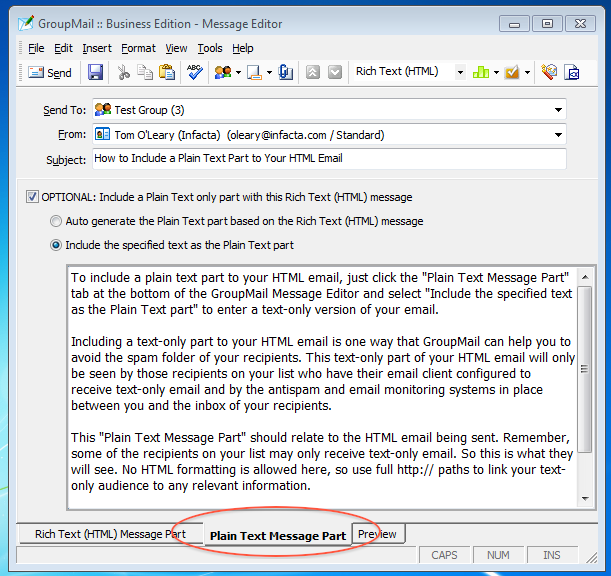Screen dimensions: 611x576
Task: Open the Help menu
Action: click(243, 48)
